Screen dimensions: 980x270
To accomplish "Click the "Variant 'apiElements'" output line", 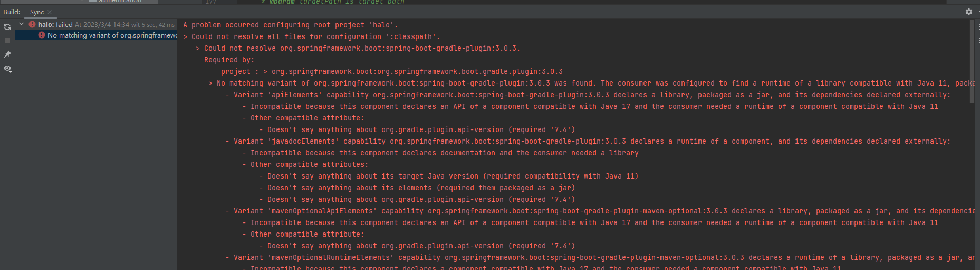I will point(588,95).
